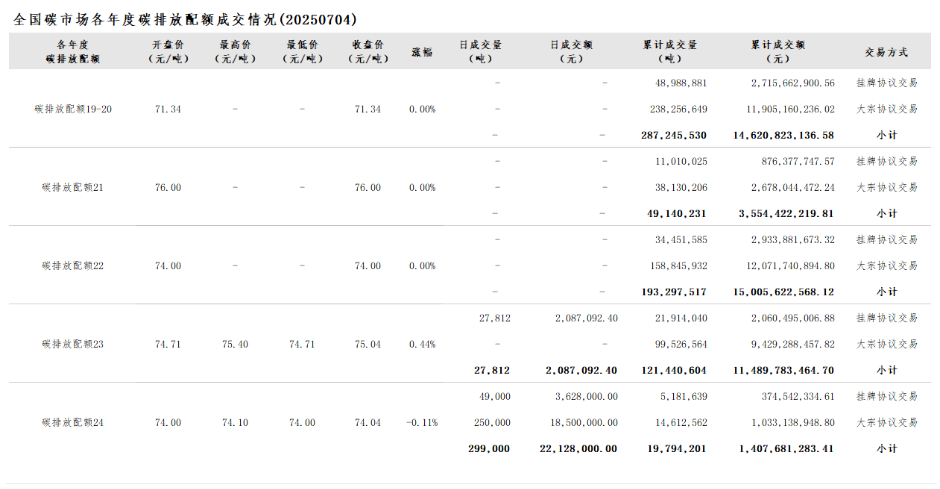Click the 最高价 column header
This screenshot has width=940, height=489.
[234, 52]
